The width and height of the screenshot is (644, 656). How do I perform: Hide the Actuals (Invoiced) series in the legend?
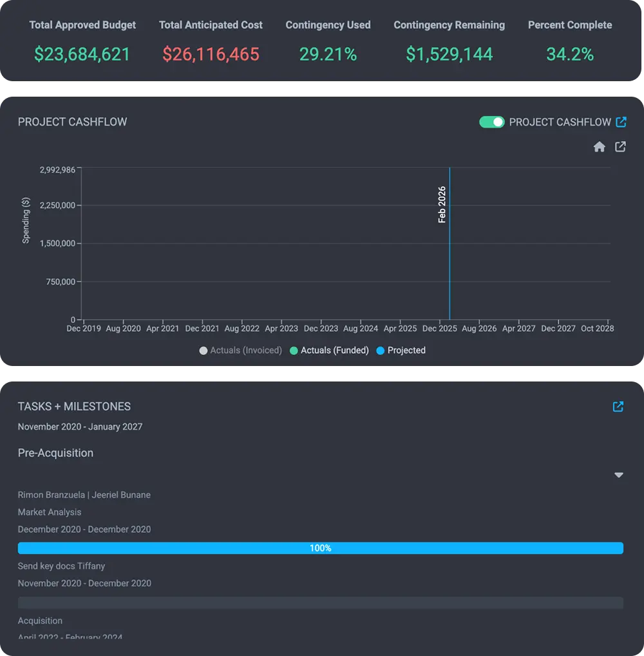(x=240, y=350)
